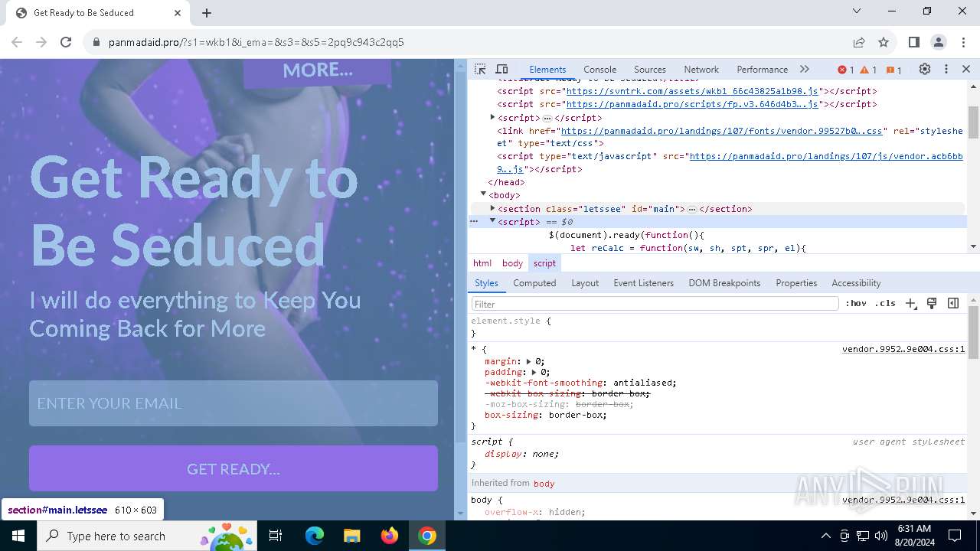Show the yellow warnings counter
The image size is (980, 551).
tap(868, 70)
